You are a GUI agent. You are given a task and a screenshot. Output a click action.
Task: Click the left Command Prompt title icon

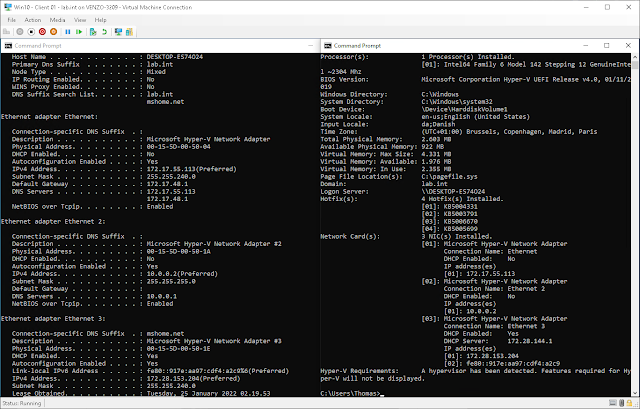[x=8, y=46]
